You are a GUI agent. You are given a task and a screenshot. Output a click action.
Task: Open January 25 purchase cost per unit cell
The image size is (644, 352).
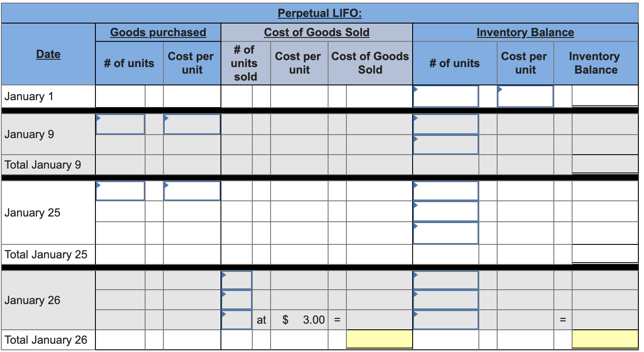pos(192,191)
